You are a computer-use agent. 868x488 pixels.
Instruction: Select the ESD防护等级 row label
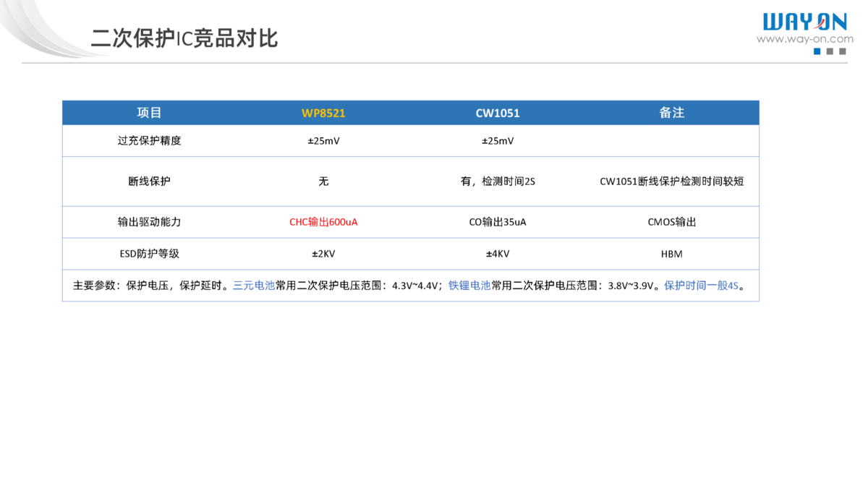pyautogui.click(x=149, y=254)
